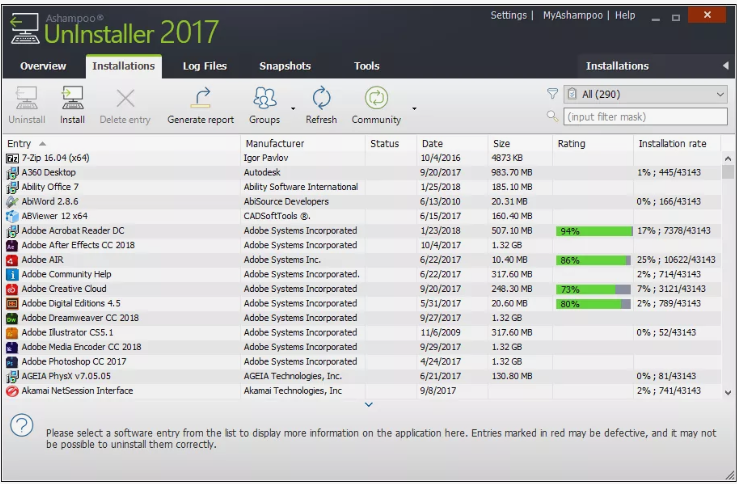Click the 7-Zip entry icon

tap(12, 158)
